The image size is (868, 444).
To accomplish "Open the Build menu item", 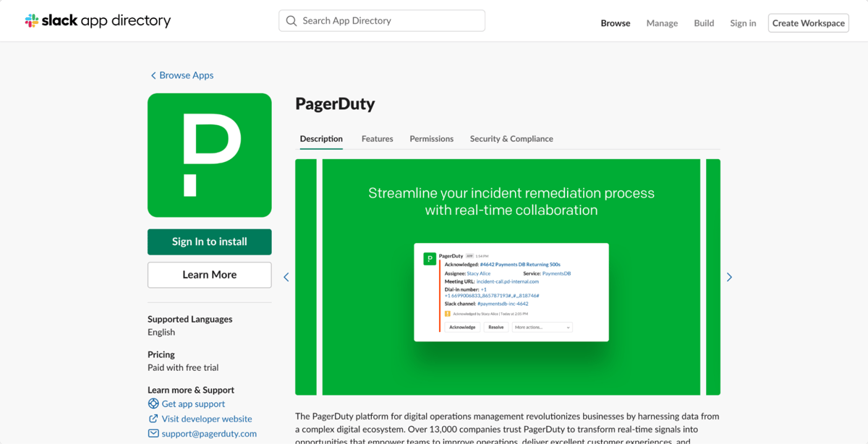I will tap(704, 23).
